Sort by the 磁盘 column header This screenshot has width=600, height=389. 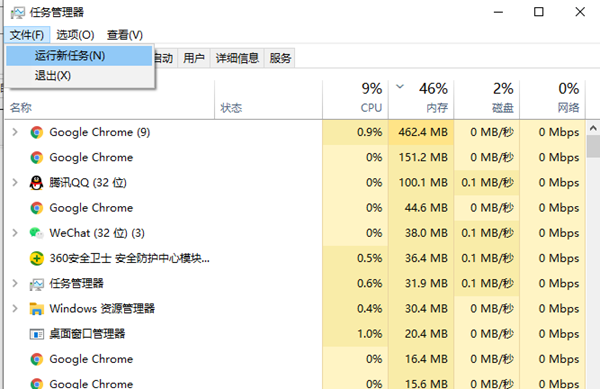point(487,99)
